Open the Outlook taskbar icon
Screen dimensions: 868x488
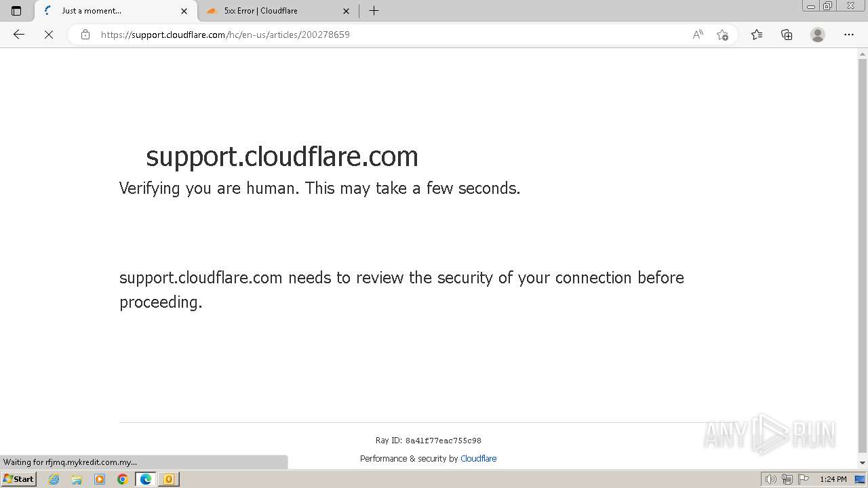168,479
